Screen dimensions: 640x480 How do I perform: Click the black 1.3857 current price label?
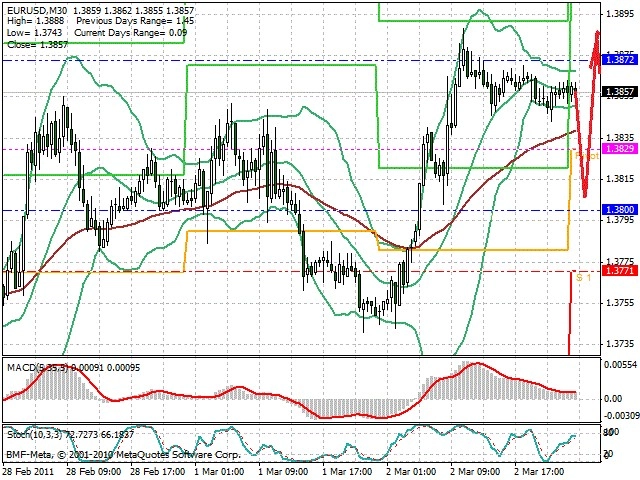click(619, 91)
